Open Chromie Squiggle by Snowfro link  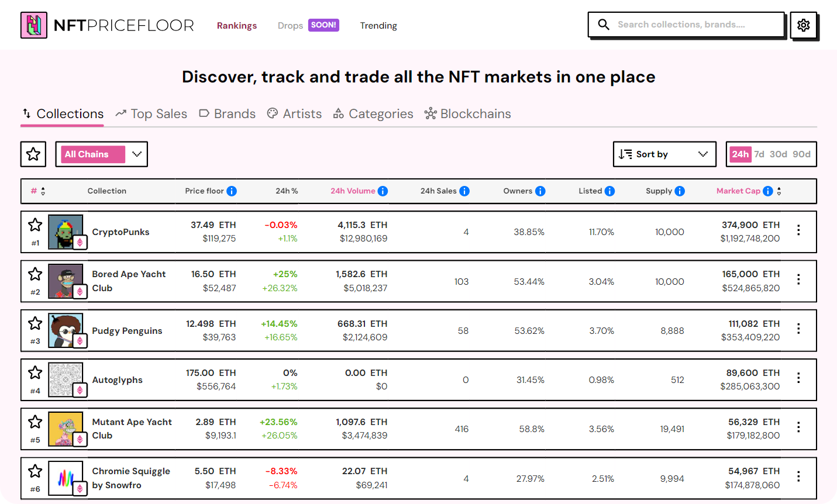(x=131, y=478)
